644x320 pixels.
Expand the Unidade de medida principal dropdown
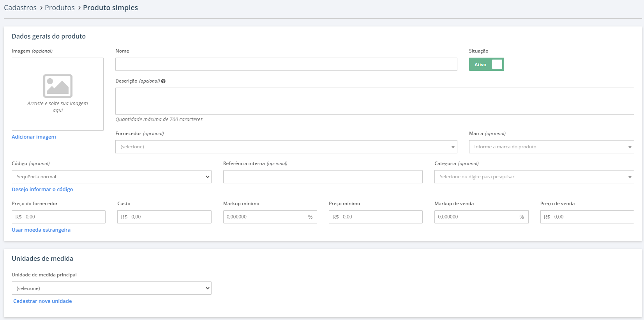pos(111,288)
